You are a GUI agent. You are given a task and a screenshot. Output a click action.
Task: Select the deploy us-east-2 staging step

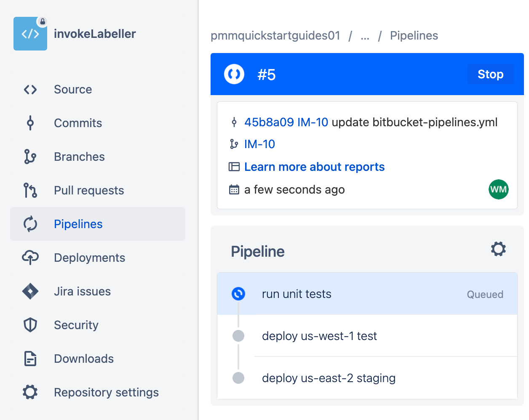pos(329,378)
